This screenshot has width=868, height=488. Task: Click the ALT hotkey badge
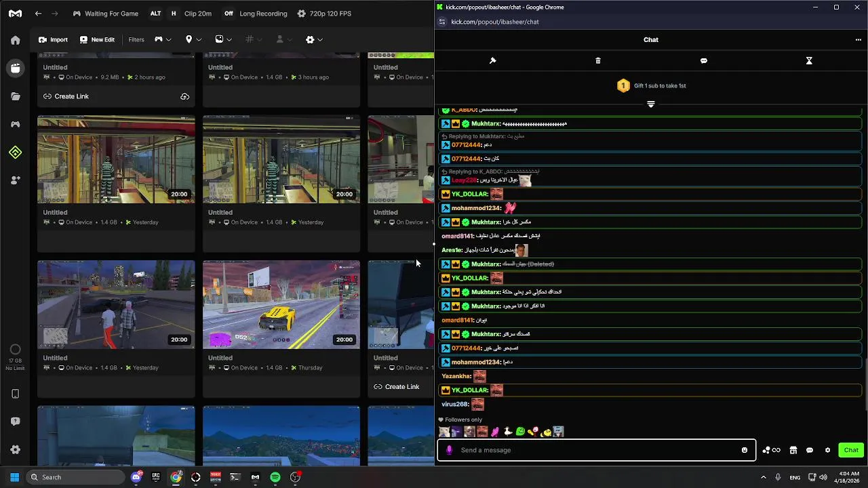[x=156, y=14]
